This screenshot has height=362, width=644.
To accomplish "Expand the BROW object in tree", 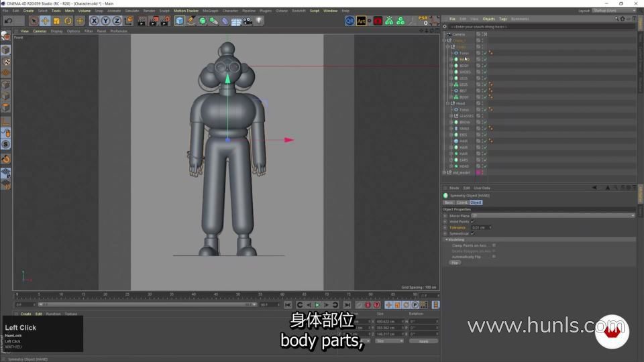I will (451, 122).
